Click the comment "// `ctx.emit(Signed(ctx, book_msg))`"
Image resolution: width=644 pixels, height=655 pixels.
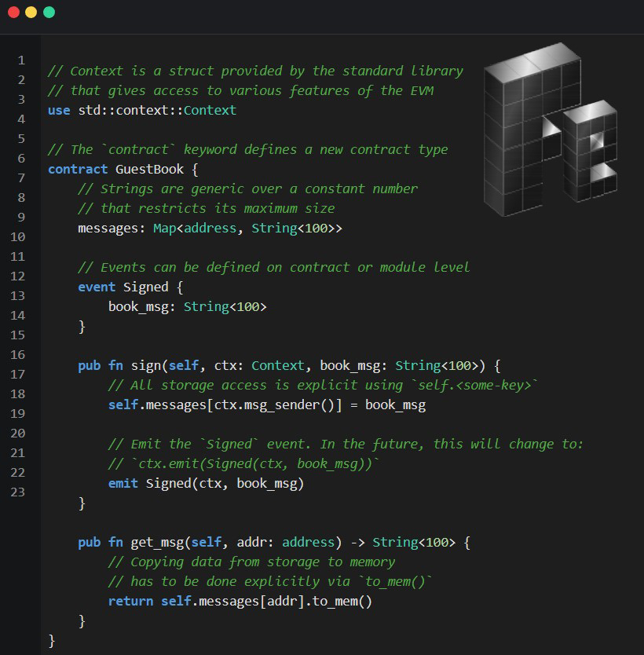tap(244, 463)
